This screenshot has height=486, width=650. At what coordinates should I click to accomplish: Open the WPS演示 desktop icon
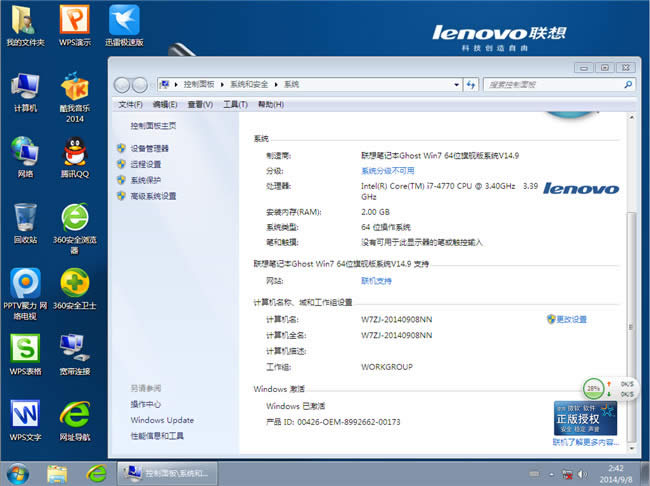click(75, 26)
